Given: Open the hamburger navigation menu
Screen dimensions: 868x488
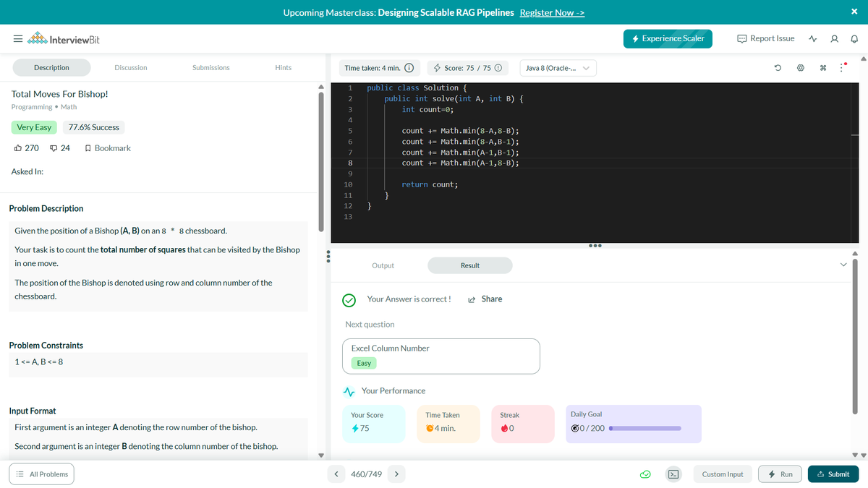Looking at the screenshot, I should pyautogui.click(x=17, y=39).
